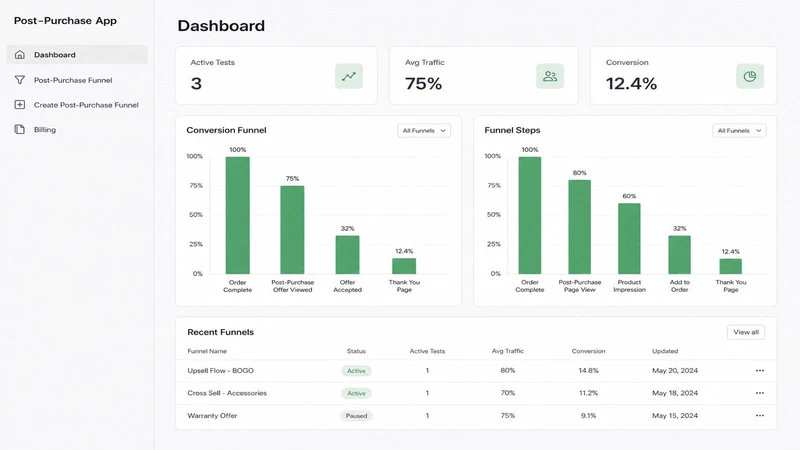Click the Recent Funnels heading
Screen dimensions: 800x450
point(220,332)
